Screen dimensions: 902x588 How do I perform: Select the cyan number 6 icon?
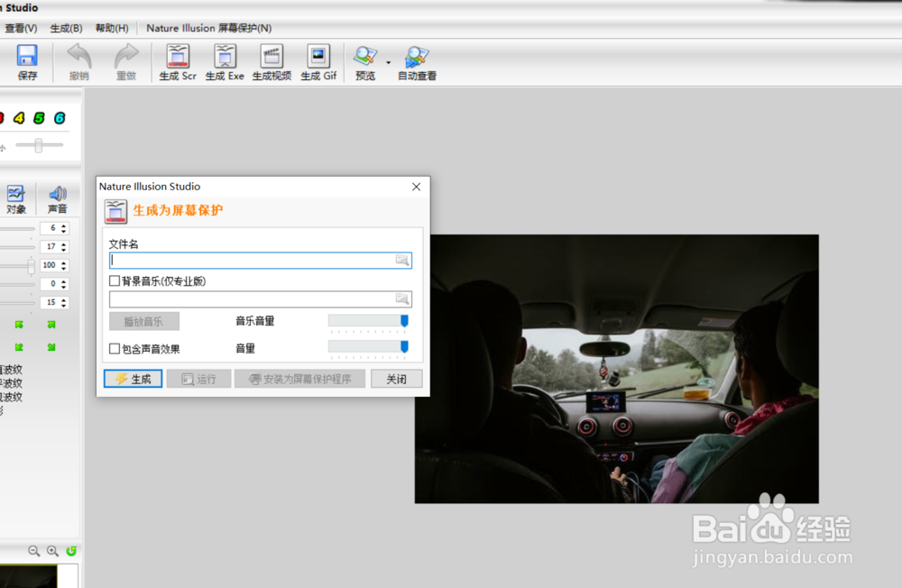tap(60, 118)
